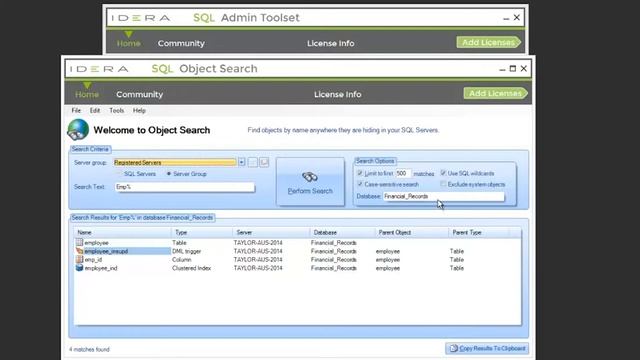Screen dimensions: 640x360
Task: Click the first small button beside the Server group dropdown arrow
Action: click(x=253, y=162)
